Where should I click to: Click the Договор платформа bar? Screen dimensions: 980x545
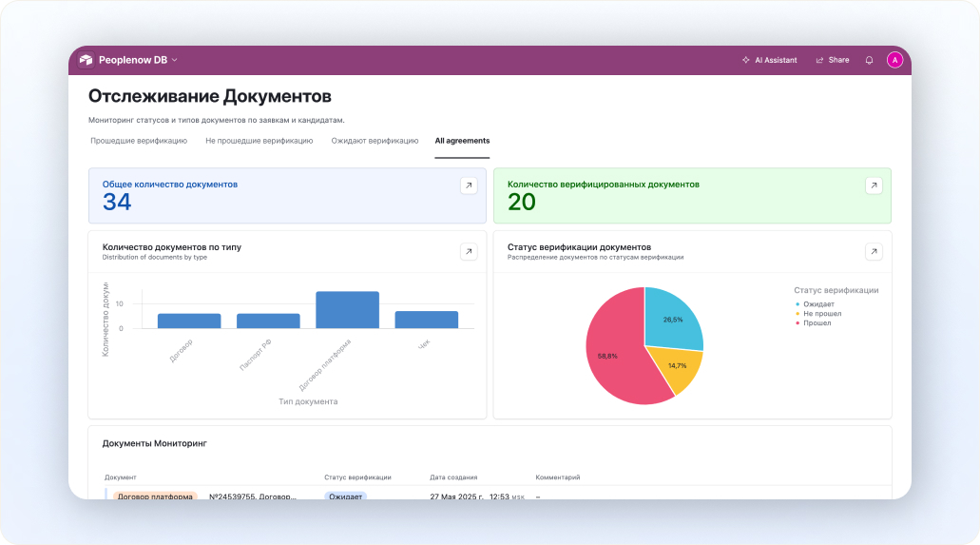coord(348,310)
